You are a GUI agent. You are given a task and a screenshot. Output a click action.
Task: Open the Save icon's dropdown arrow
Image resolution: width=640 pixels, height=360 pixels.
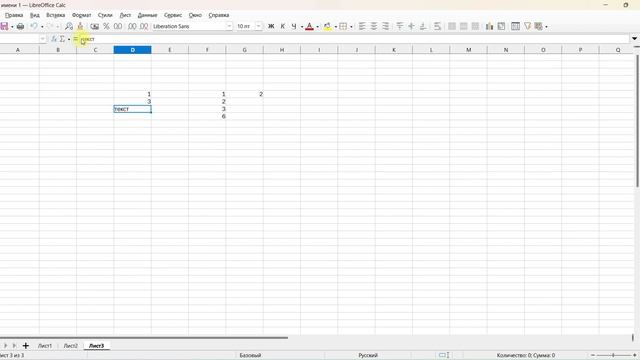click(12, 27)
